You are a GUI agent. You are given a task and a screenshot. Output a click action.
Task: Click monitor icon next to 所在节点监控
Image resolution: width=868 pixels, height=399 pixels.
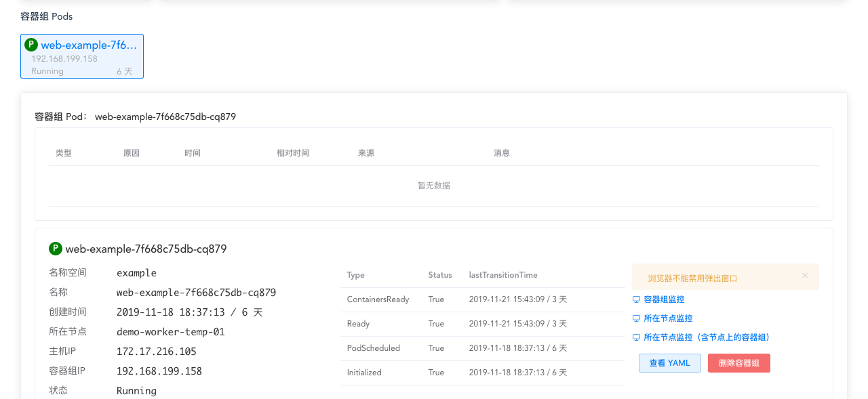pos(636,318)
